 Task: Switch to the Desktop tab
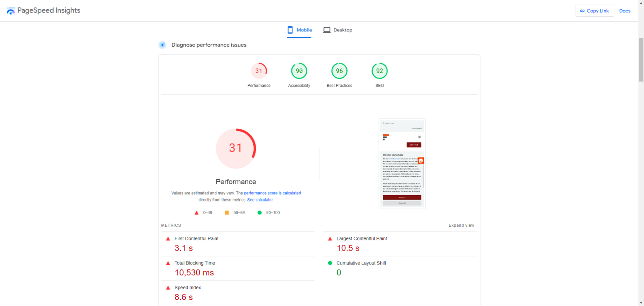[x=338, y=30]
